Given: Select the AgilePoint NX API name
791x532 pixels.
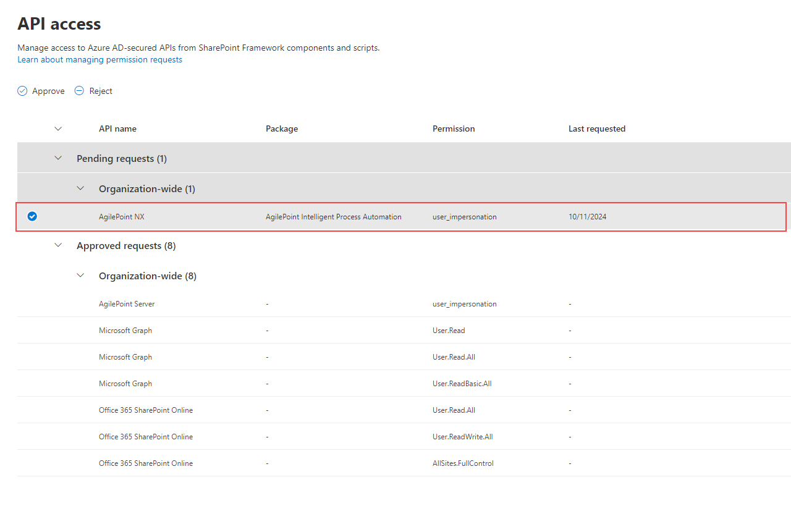Looking at the screenshot, I should pyautogui.click(x=122, y=217).
